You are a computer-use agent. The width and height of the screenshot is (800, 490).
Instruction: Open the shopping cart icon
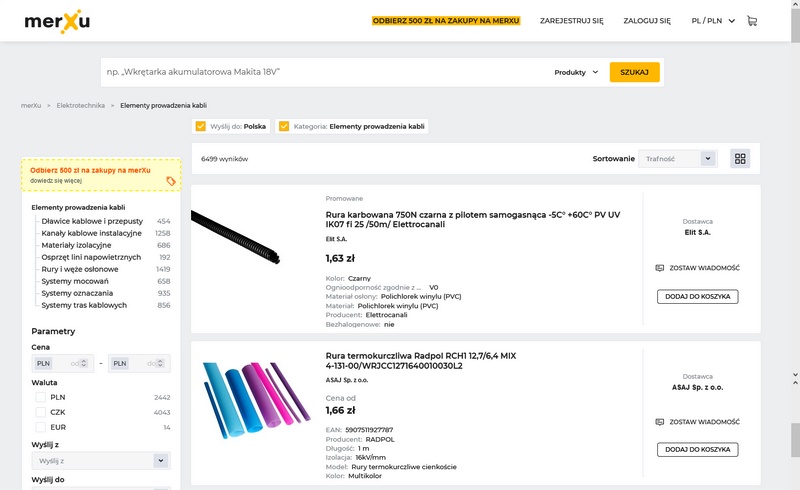(x=752, y=21)
